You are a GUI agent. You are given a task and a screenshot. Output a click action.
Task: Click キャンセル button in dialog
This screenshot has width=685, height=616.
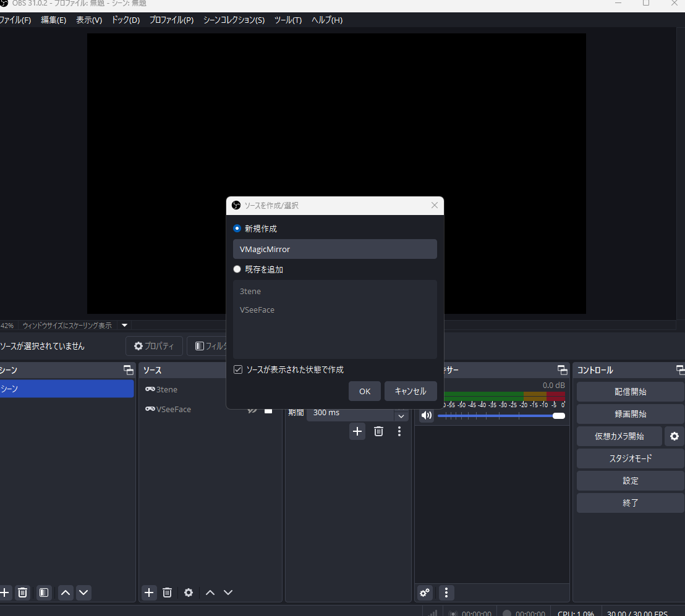coord(411,391)
